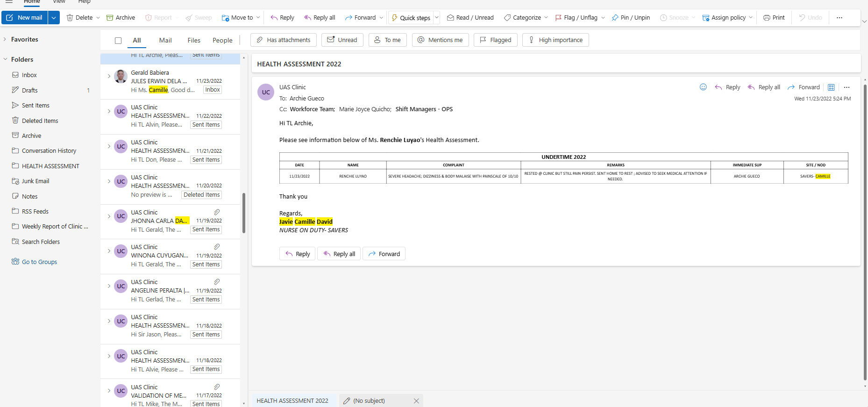Open more actions ellipsis in message header

[847, 87]
